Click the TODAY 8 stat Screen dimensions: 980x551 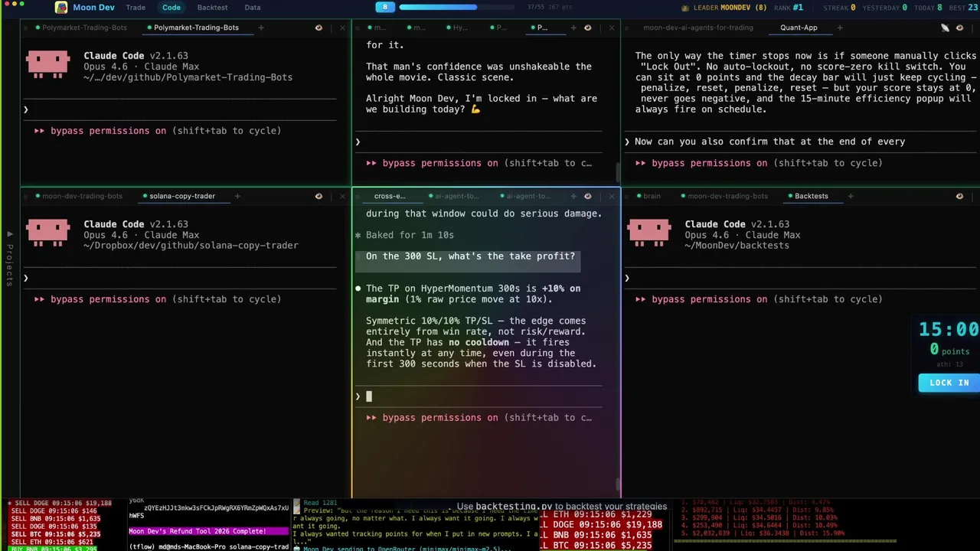pyautogui.click(x=928, y=8)
